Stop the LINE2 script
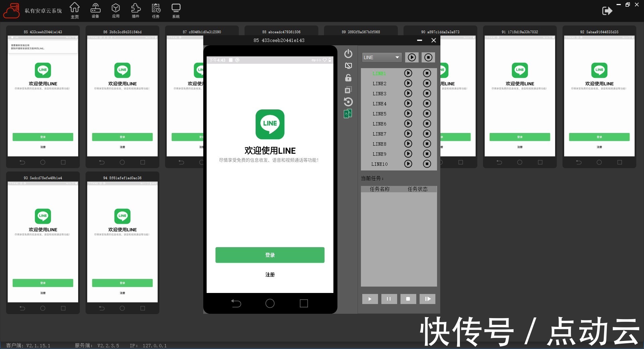The width and height of the screenshot is (644, 349). 427,83
